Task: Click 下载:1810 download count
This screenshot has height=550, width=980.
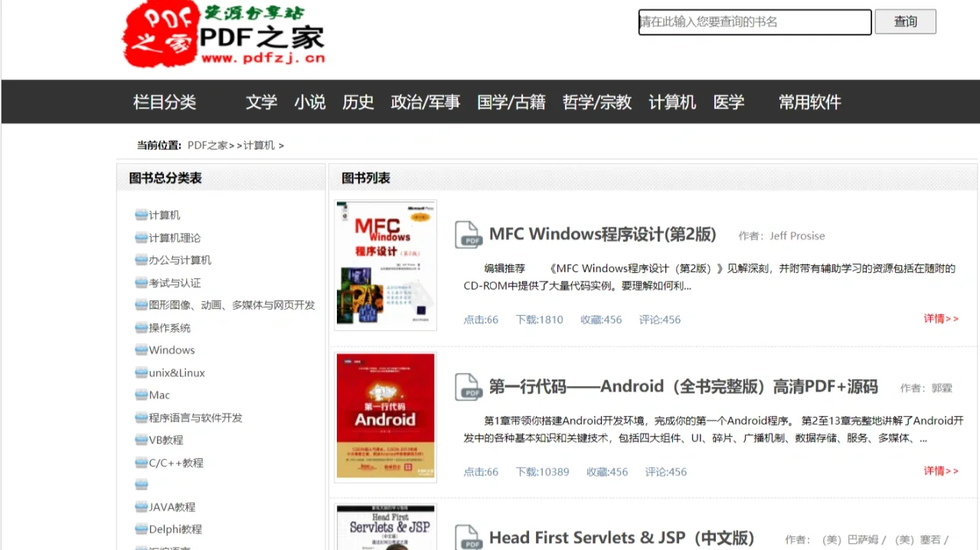Action: [x=539, y=319]
